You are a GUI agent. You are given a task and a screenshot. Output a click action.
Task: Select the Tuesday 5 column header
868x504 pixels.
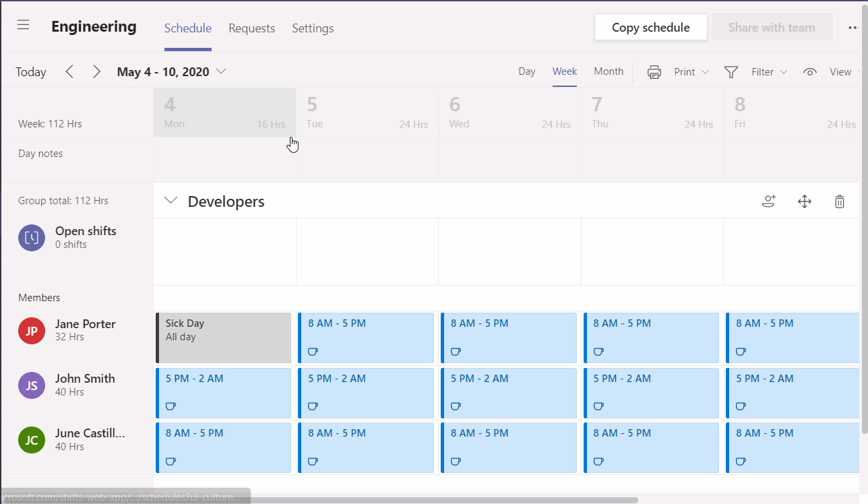(367, 113)
